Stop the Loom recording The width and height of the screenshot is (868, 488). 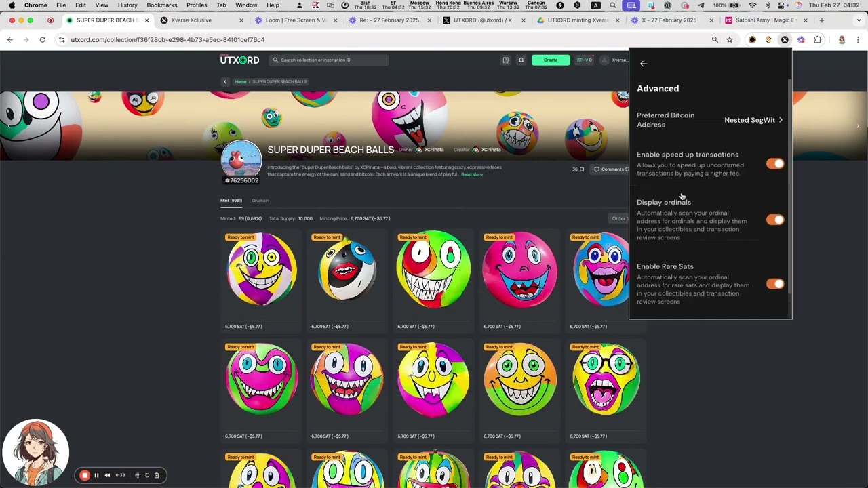(x=85, y=475)
